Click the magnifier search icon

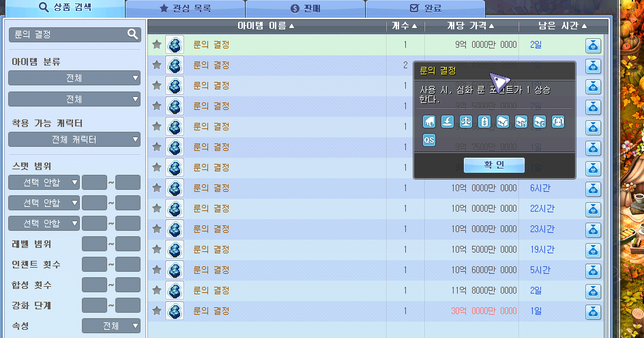[x=132, y=35]
